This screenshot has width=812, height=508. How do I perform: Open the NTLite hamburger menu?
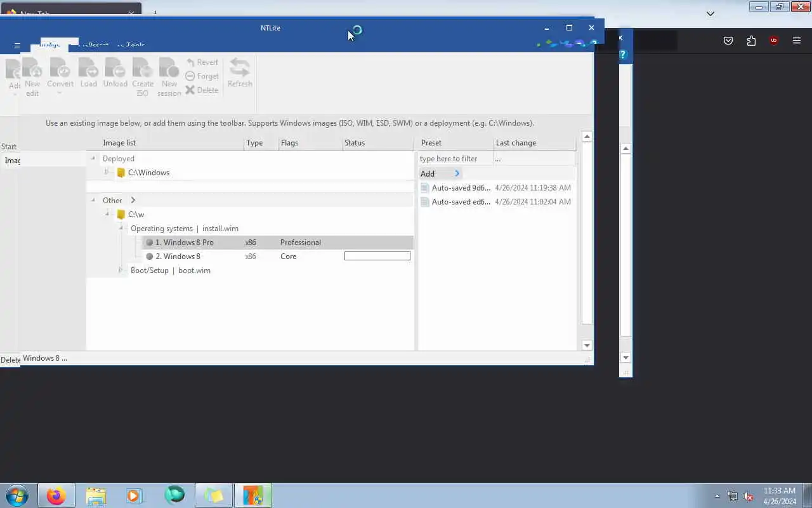17,46
